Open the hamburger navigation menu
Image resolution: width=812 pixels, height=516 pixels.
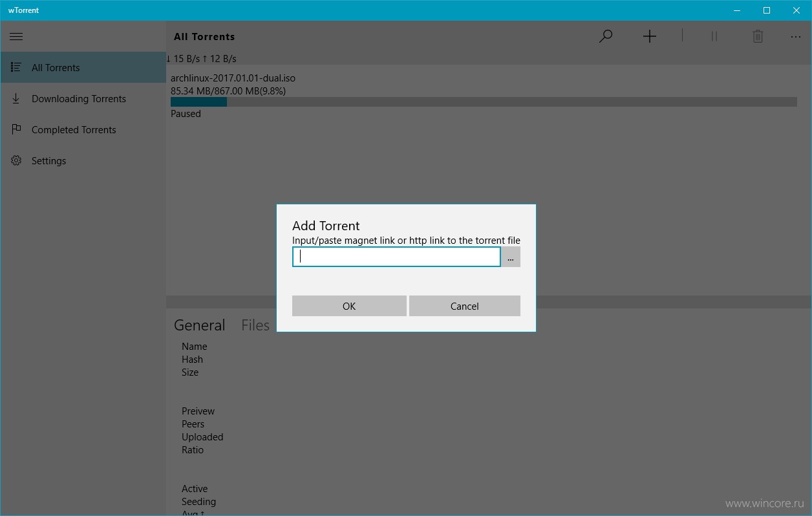16,37
